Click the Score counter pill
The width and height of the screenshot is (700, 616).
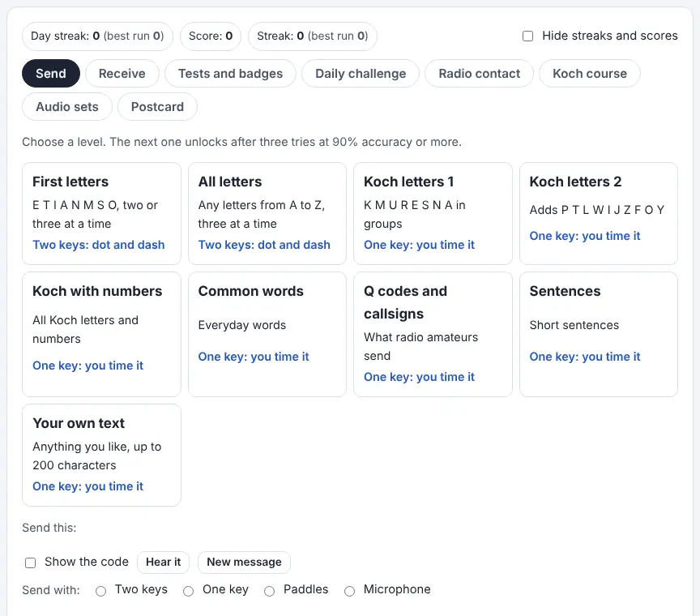(211, 36)
